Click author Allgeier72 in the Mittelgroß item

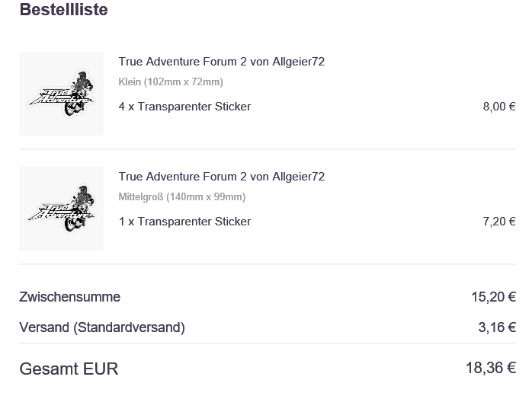coord(298,177)
